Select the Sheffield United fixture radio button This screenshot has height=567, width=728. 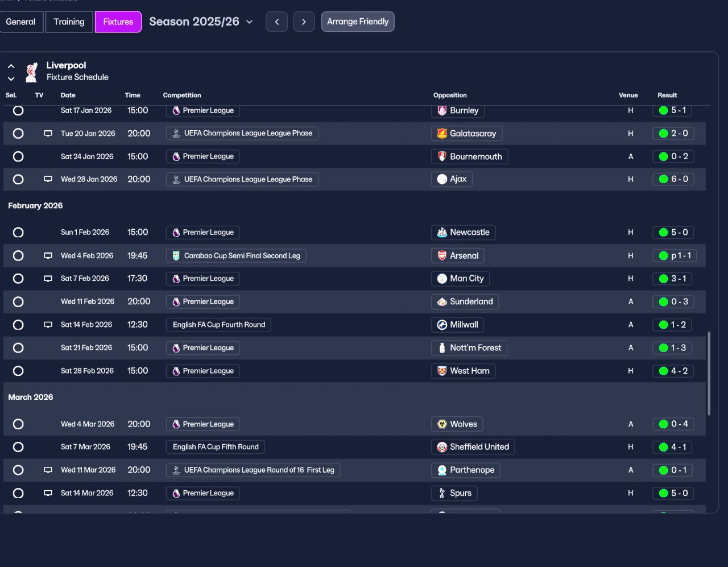tap(18, 447)
